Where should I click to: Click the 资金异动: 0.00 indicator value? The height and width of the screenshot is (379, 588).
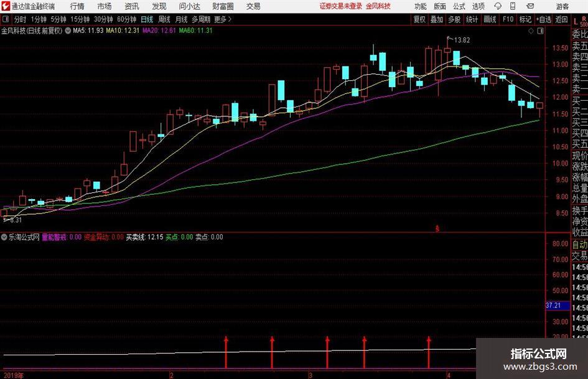click(103, 237)
